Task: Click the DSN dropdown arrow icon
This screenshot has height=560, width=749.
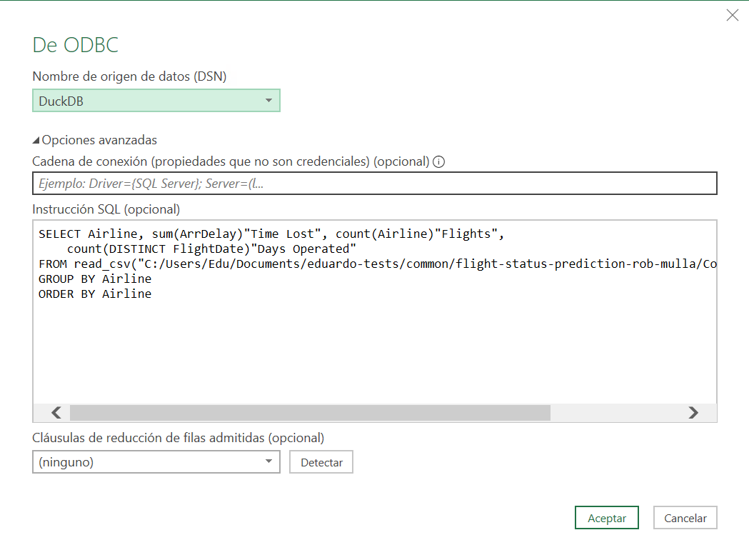Action: 270,100
